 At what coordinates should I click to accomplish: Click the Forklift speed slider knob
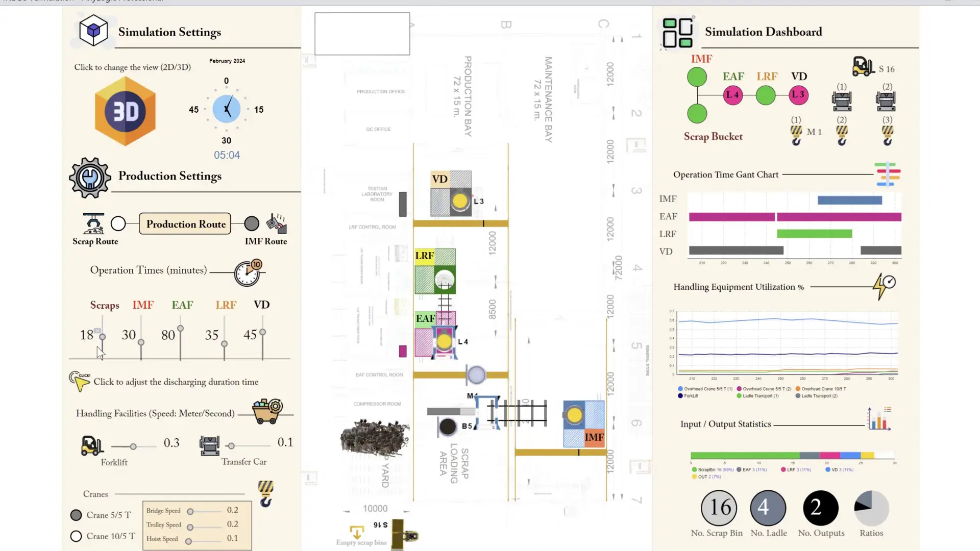click(x=133, y=446)
